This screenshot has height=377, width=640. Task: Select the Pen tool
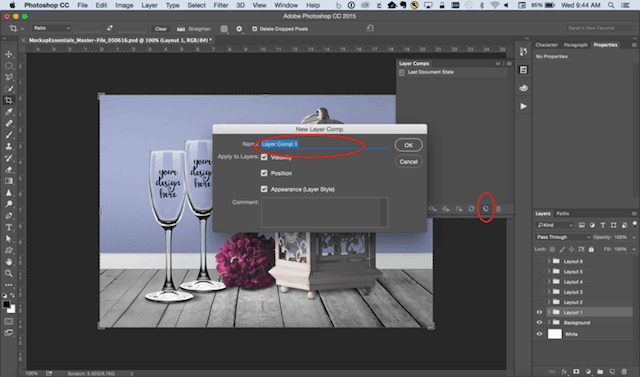pos(9,215)
